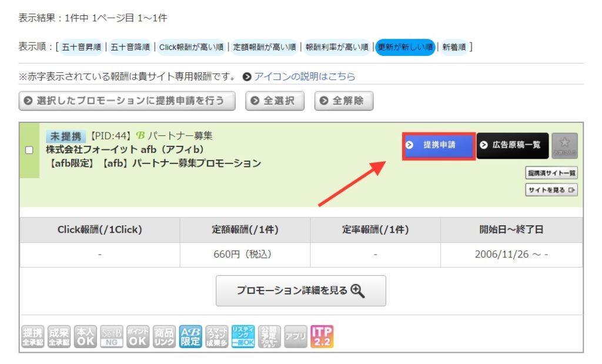Click the blue AB限定 icon
This screenshot has width=602, height=364.
click(x=190, y=337)
